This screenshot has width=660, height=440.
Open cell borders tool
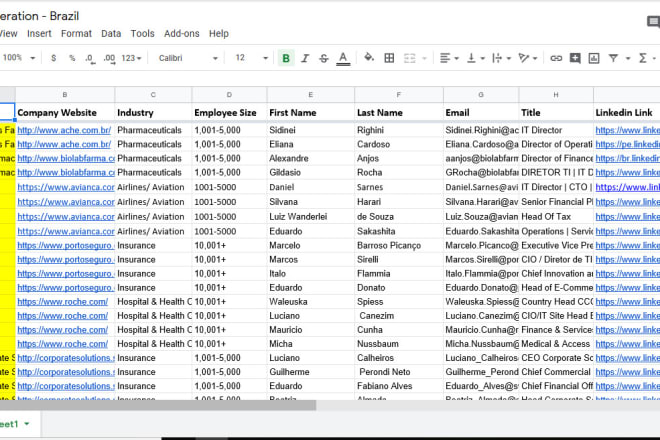pos(389,58)
